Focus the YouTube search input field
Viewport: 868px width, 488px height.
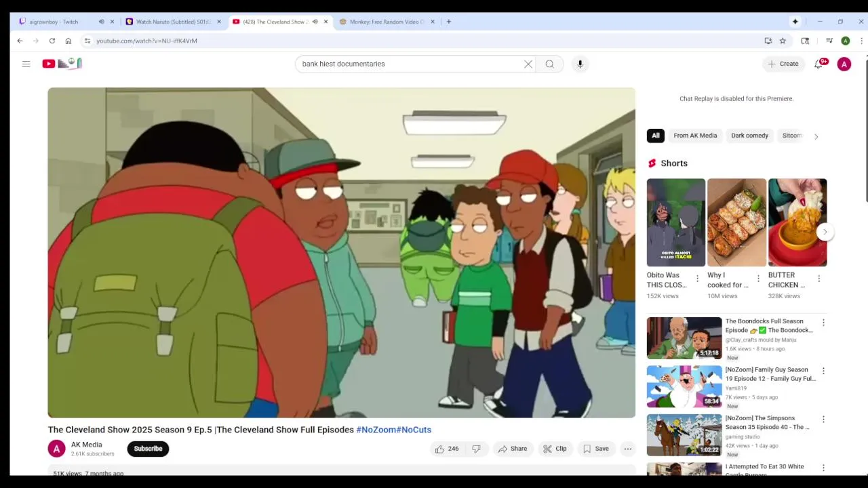pyautogui.click(x=410, y=64)
